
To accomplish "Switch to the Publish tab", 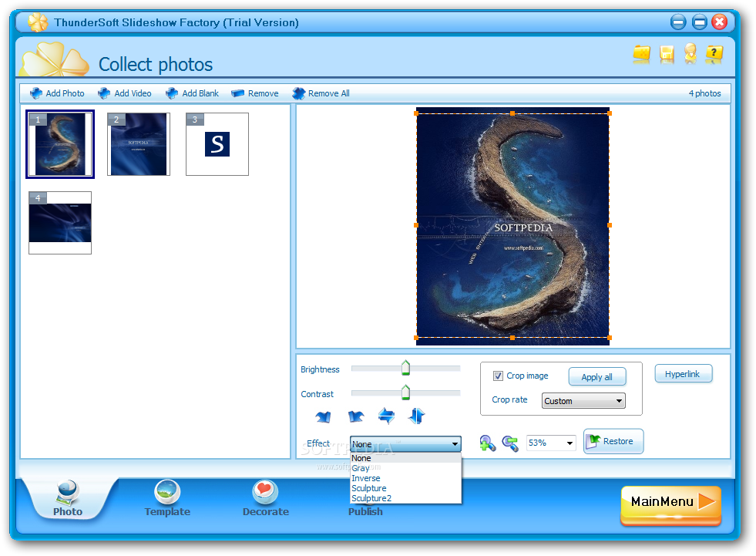I will 365,511.
